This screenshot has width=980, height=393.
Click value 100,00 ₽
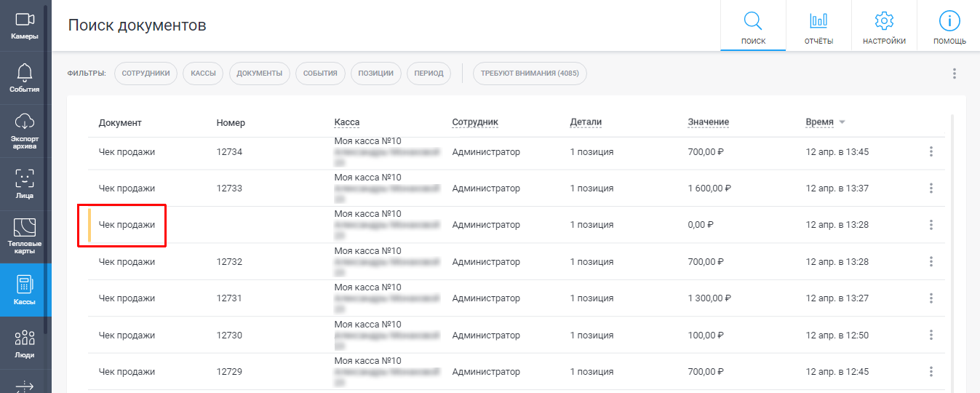click(x=705, y=336)
